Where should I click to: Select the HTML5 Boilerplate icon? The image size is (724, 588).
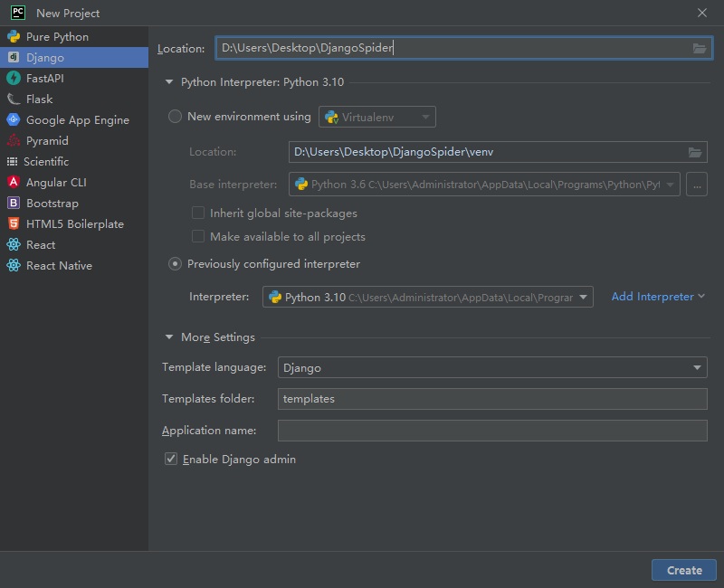[14, 224]
